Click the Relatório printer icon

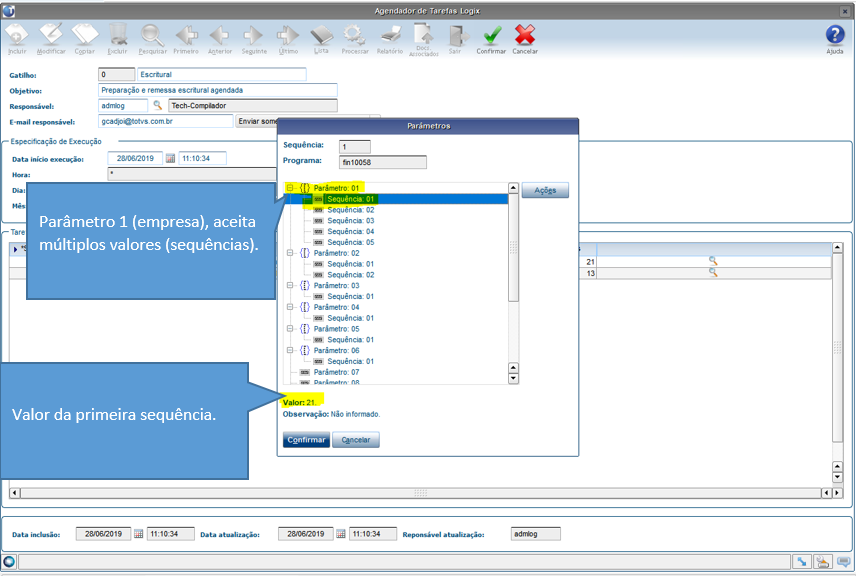pyautogui.click(x=390, y=35)
